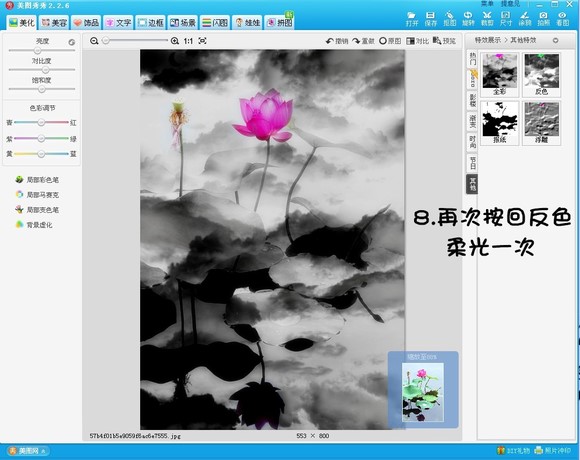Toggle the 对比 compare view
The width and height of the screenshot is (580, 460).
(x=417, y=41)
